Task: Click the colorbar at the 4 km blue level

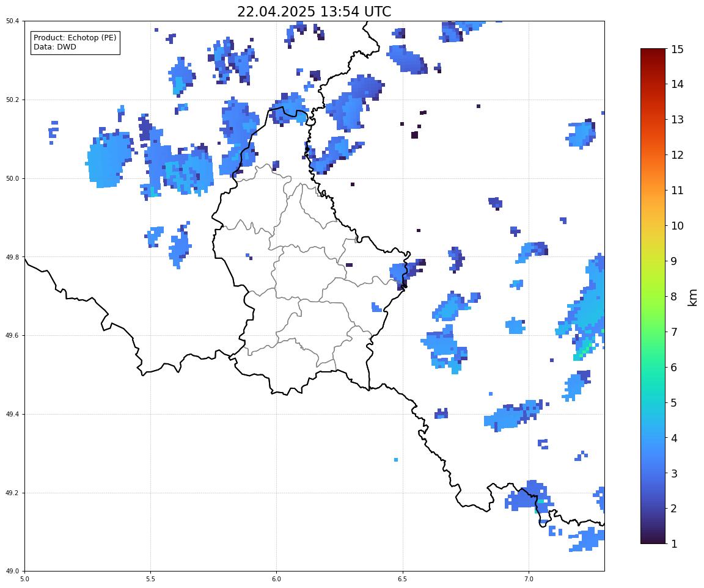Action: [653, 438]
